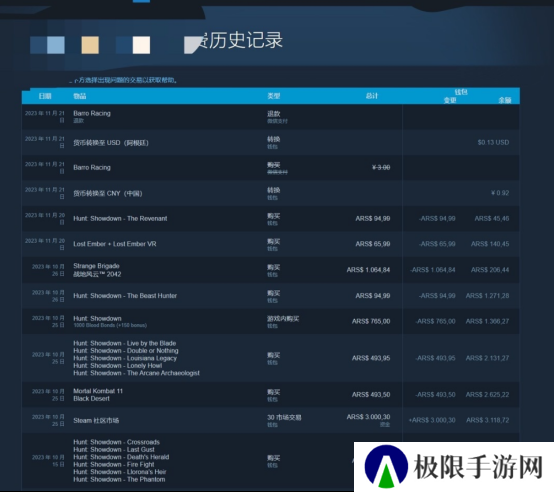This screenshot has height=492, width=554.
Task: Click the ¥3.00 total of Barro Racing purchase
Action: tap(381, 167)
